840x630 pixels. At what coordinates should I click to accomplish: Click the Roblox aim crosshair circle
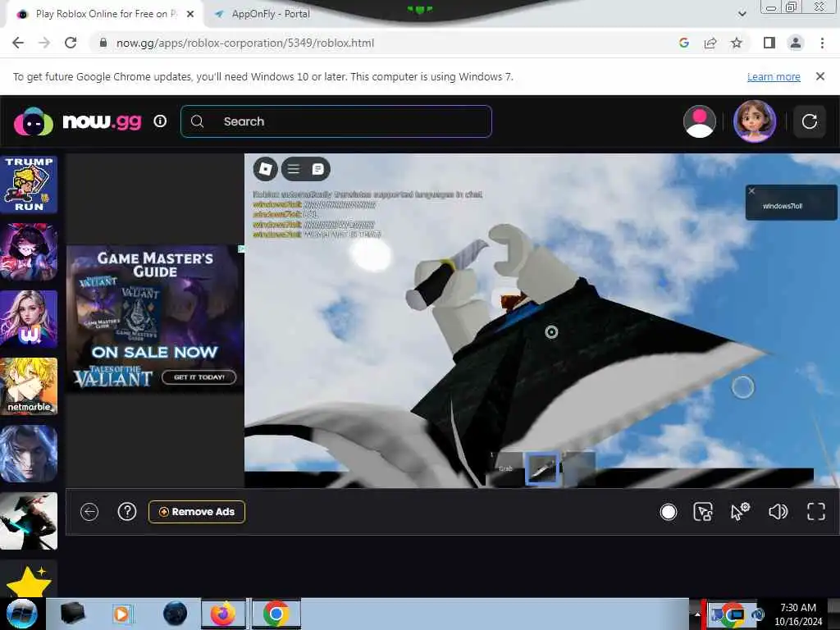[551, 332]
